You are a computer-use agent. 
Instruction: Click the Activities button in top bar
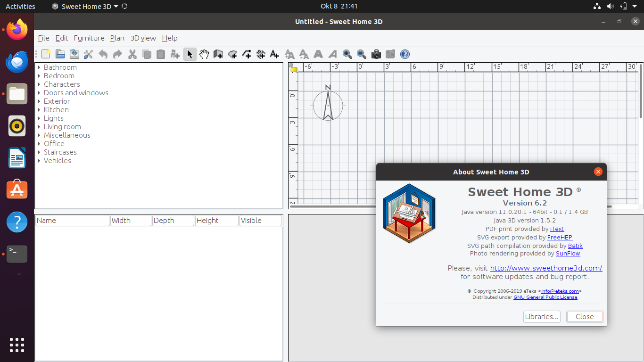click(x=20, y=7)
